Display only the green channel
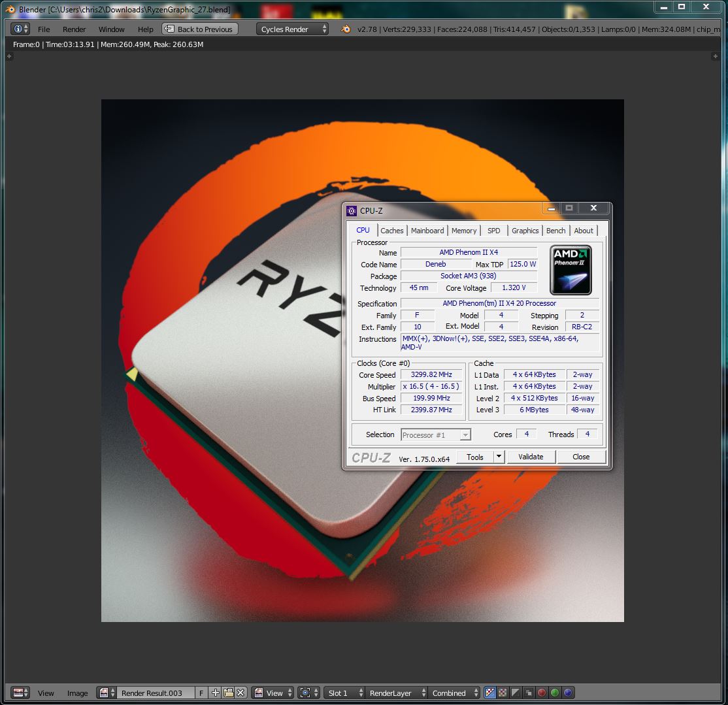 (554, 693)
